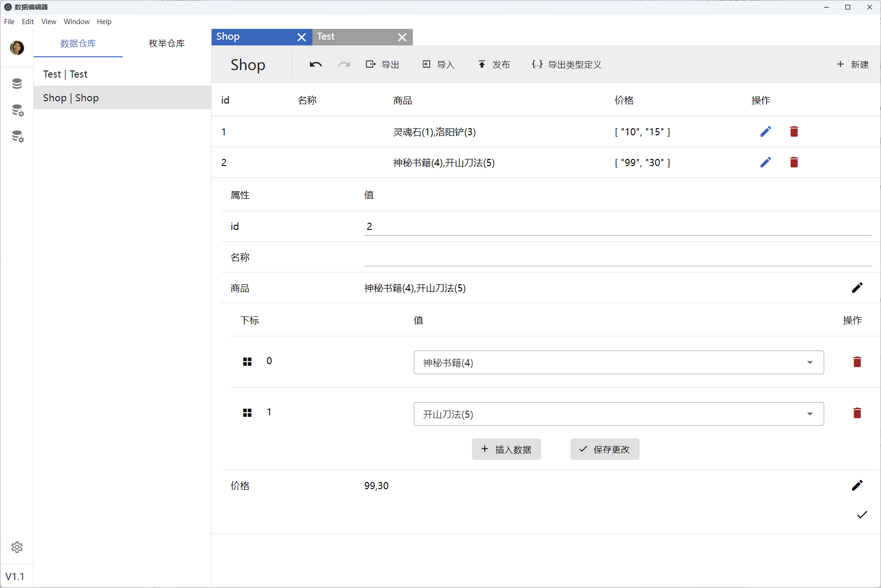Click the pencil icon beside 价格 field
The width and height of the screenshot is (881, 588).
[x=857, y=485]
